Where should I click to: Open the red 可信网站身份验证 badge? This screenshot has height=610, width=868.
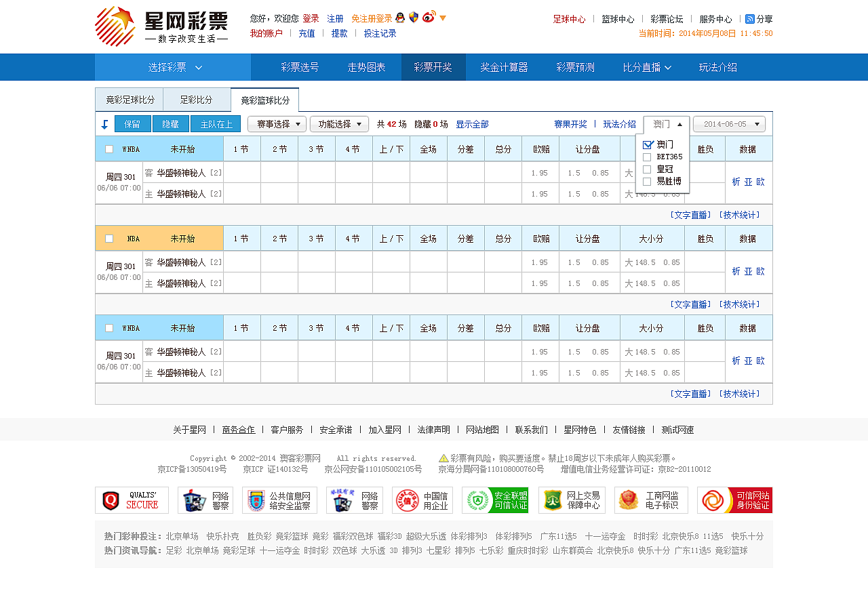click(x=734, y=500)
